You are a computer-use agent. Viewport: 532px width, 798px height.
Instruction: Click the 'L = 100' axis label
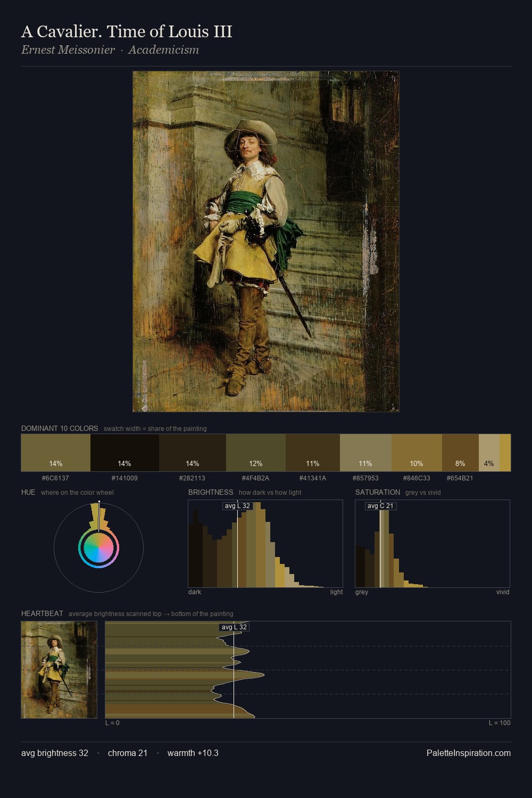pyautogui.click(x=500, y=723)
